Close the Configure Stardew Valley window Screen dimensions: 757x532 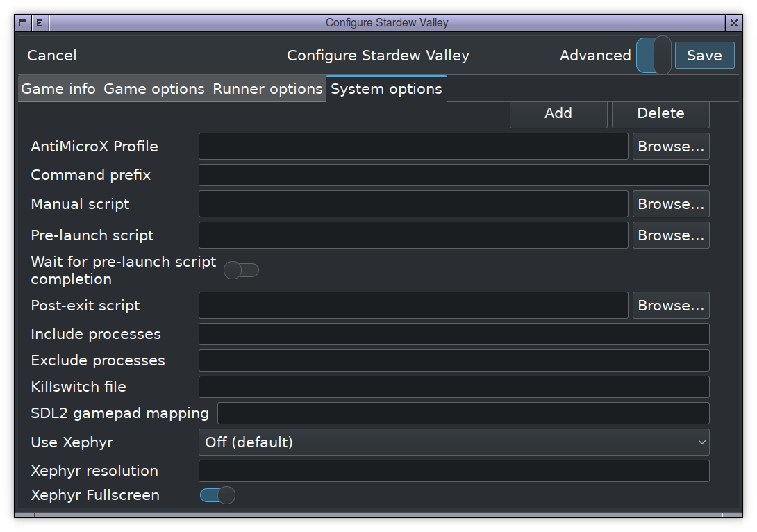pos(734,23)
